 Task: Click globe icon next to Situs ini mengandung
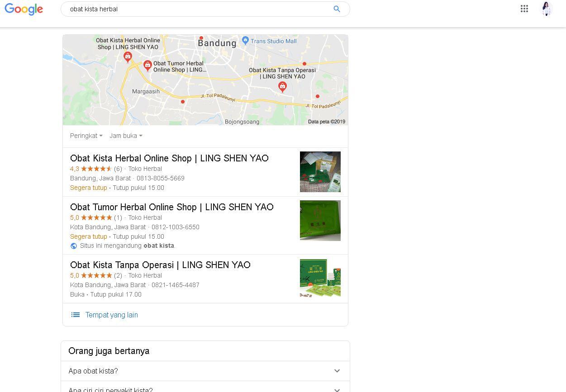click(74, 246)
